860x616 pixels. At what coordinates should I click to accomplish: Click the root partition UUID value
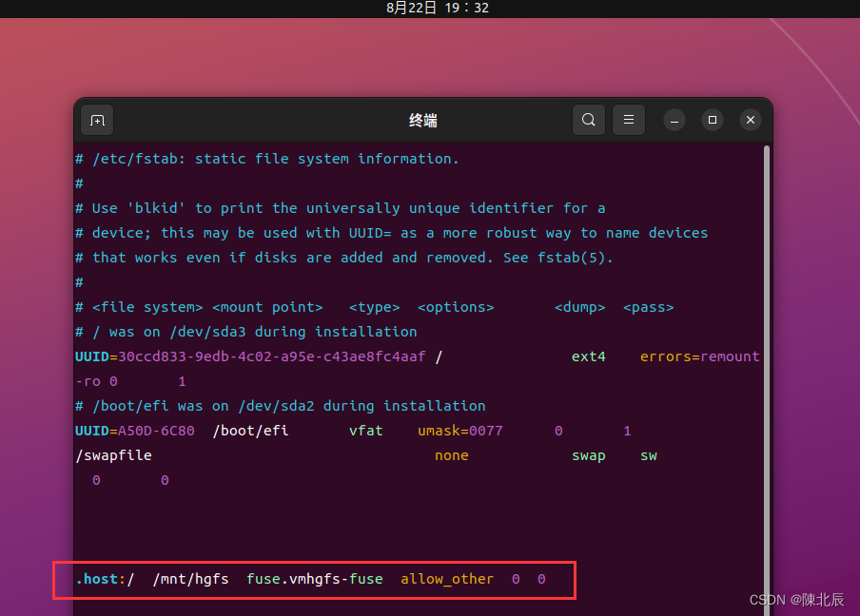[x=271, y=356]
